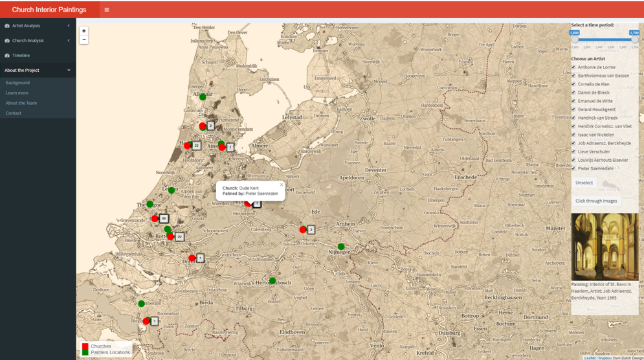Uncheck Lieve Verschuier artist

(x=573, y=152)
